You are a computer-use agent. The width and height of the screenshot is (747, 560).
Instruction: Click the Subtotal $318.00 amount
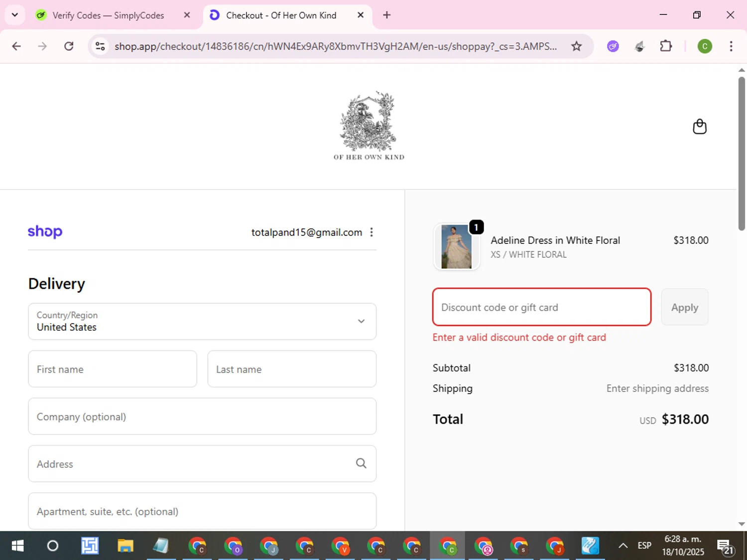[x=691, y=368]
